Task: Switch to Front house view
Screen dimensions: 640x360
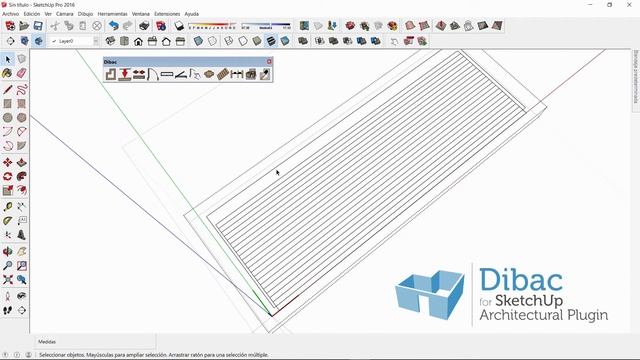Action: click(x=138, y=41)
